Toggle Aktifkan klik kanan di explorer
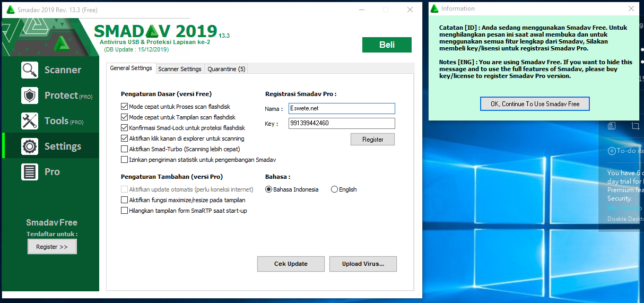The image size is (644, 303). [125, 138]
